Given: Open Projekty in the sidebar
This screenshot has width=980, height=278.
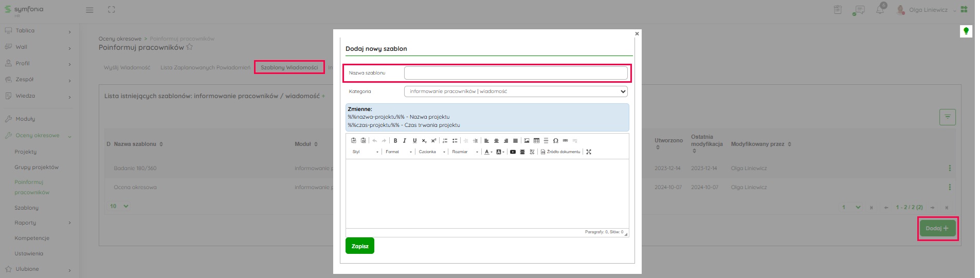Looking at the screenshot, I should (26, 152).
